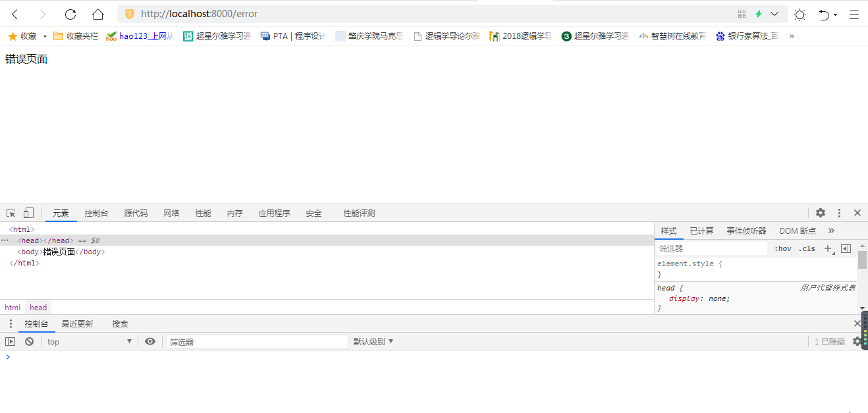Click the ellipsis actions beside head node
This screenshot has height=413, width=868.
coord(5,240)
